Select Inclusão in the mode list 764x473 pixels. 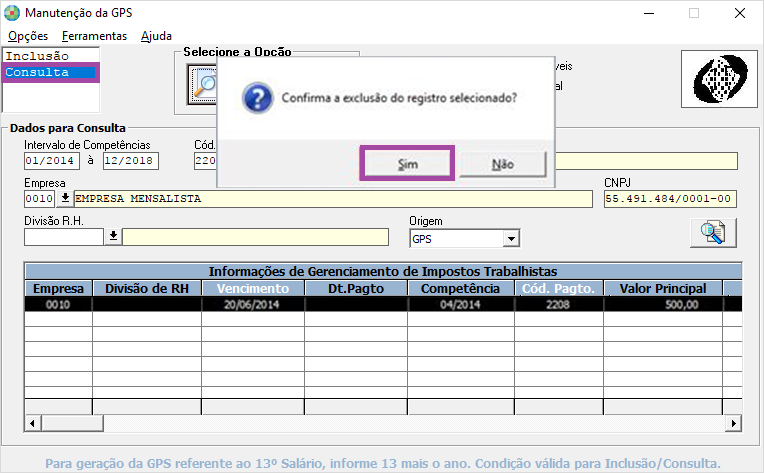(x=51, y=56)
